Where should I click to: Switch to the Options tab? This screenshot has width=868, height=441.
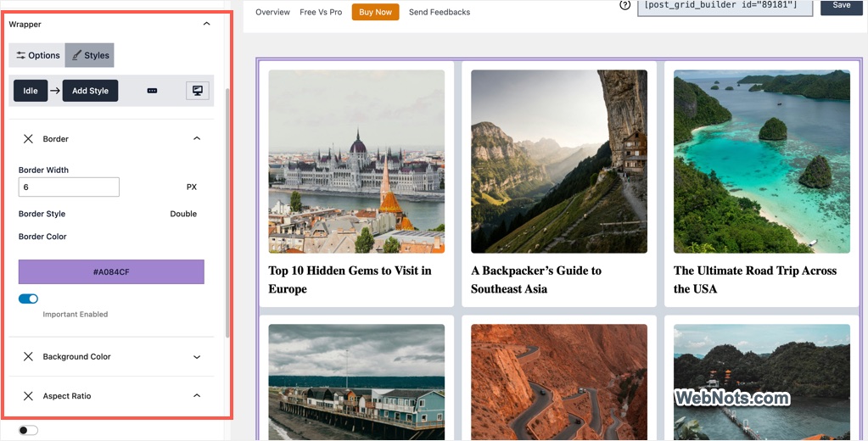click(x=37, y=55)
